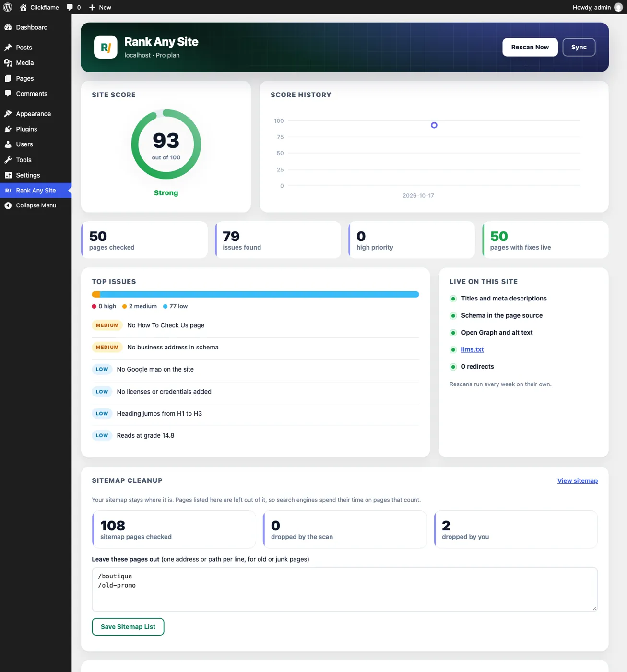Click the Appearance paintbrush icon
Screen dimensions: 627x672
8,114
